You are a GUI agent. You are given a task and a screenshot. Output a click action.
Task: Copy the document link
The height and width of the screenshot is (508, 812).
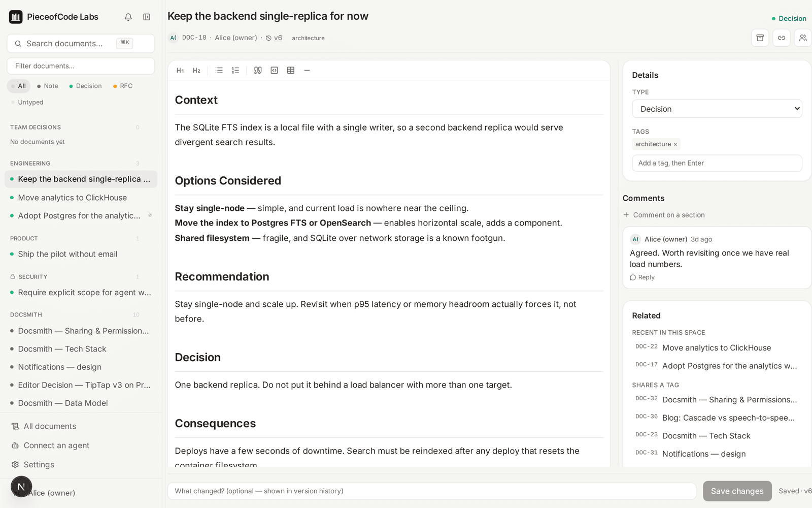click(x=782, y=38)
